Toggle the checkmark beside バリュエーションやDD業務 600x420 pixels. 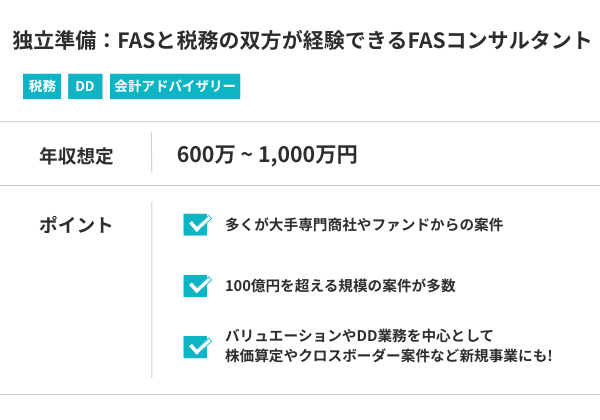click(196, 346)
